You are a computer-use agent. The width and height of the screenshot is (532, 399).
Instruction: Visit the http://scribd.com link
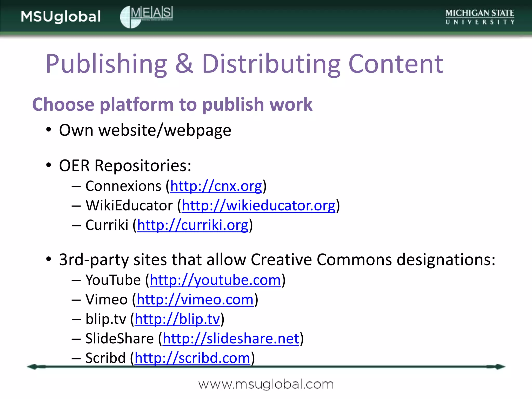tap(192, 358)
